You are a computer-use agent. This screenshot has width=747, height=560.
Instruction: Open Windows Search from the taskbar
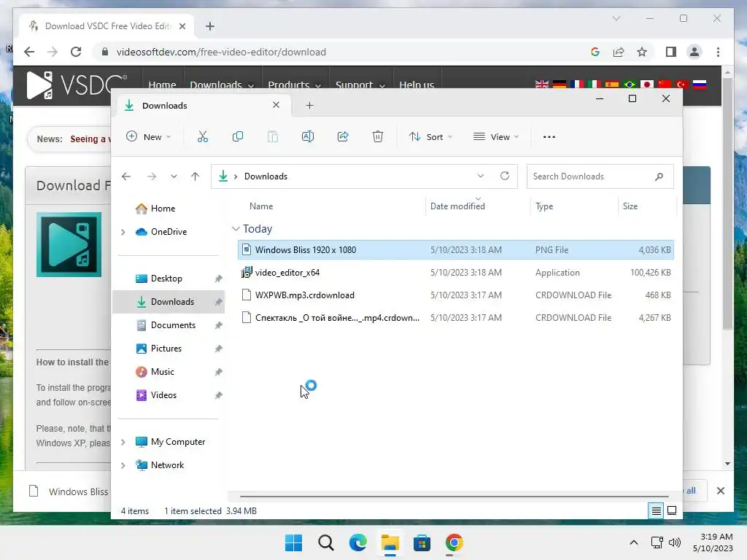pos(326,542)
